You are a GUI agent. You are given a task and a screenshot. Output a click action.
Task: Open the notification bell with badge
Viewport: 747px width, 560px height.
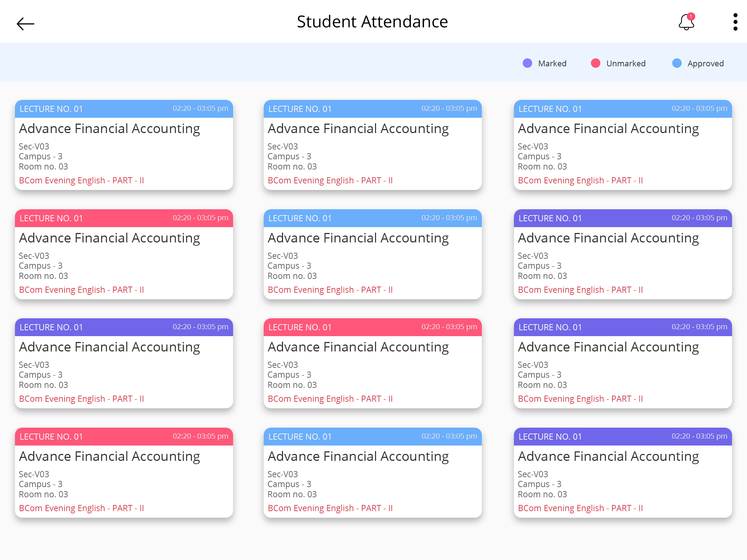[x=686, y=23]
